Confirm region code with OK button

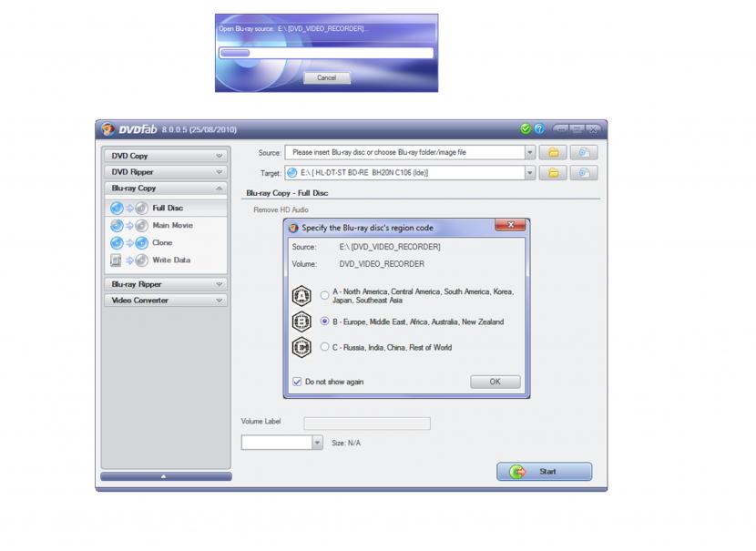(x=495, y=382)
